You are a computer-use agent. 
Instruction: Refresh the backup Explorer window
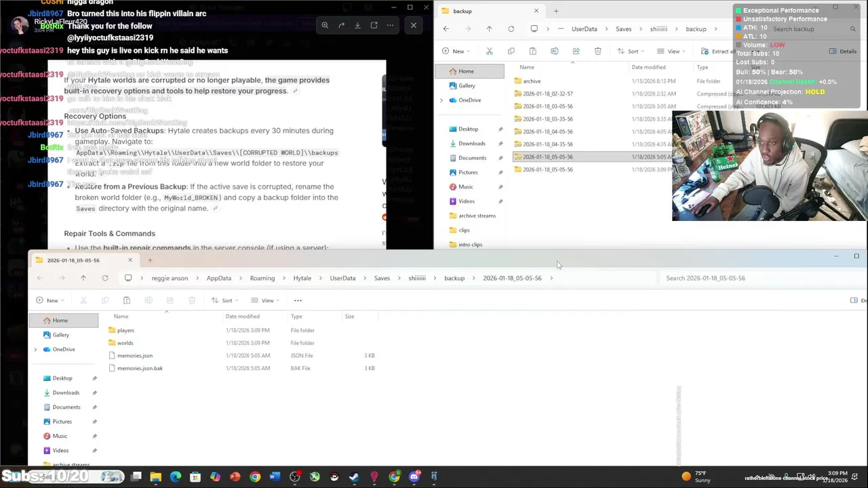click(x=511, y=29)
